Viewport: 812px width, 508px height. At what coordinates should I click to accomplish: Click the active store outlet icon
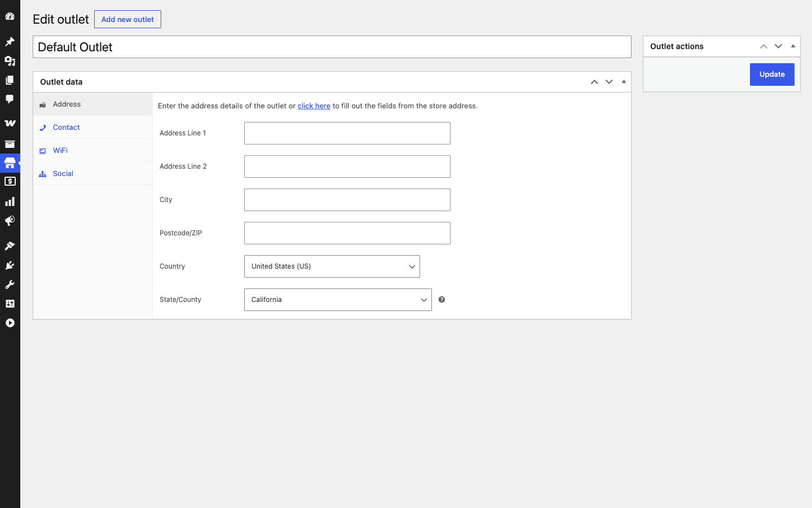(10, 163)
